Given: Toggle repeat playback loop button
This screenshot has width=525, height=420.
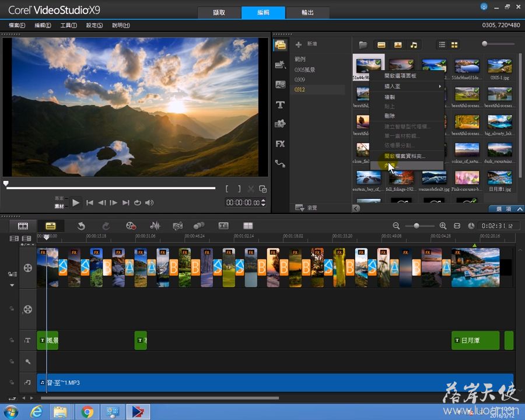Looking at the screenshot, I should (137, 202).
